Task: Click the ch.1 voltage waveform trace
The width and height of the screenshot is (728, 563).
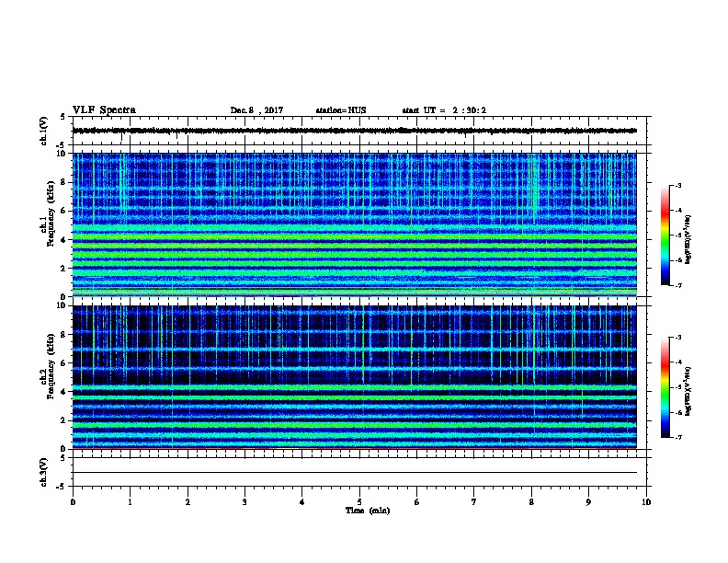Action: point(354,131)
